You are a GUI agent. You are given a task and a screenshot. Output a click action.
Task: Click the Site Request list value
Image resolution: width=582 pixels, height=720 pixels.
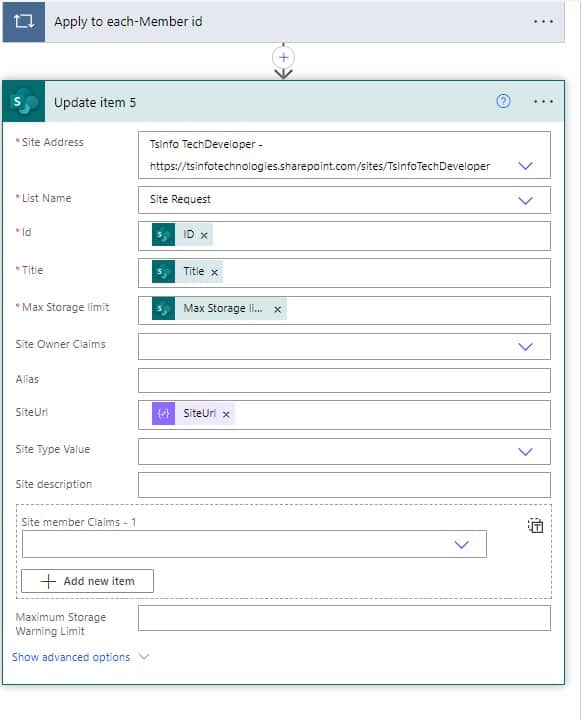pyautogui.click(x=180, y=199)
